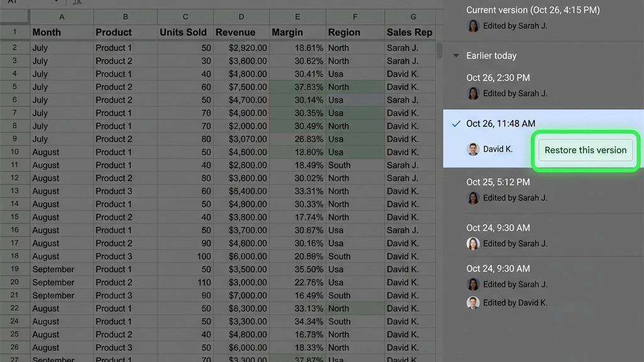Click the Revenue header cell
Screen dimensions: 644x362
[x=241, y=33]
